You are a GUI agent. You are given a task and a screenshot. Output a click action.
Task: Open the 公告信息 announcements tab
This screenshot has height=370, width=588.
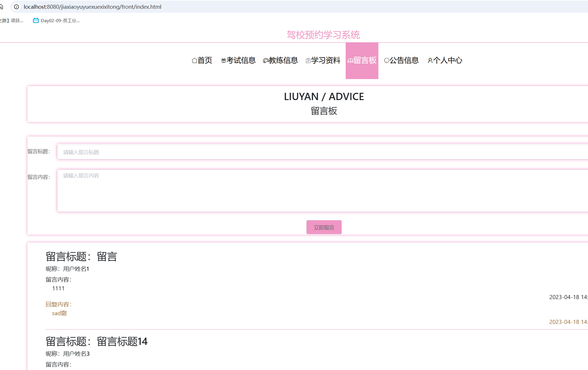coord(401,60)
